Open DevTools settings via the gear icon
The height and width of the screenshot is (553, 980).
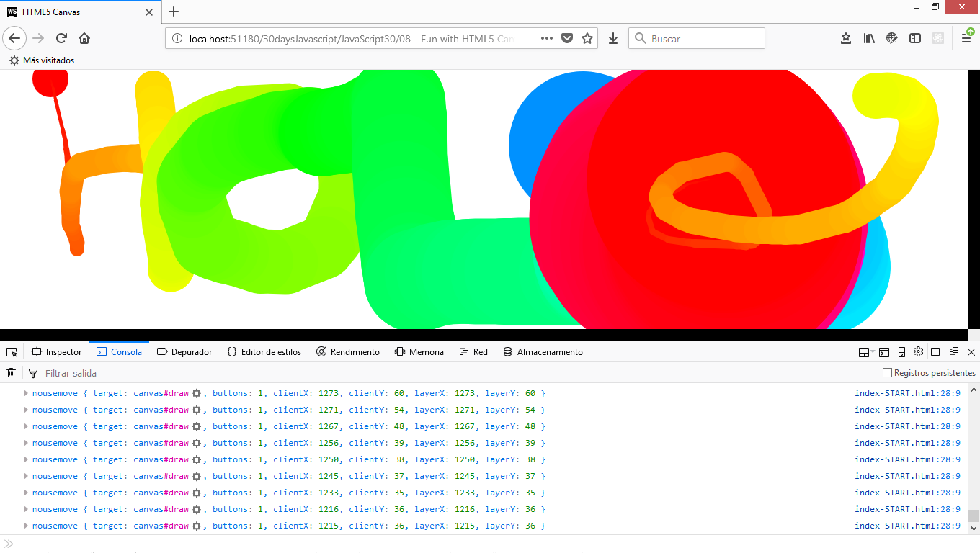(x=918, y=351)
